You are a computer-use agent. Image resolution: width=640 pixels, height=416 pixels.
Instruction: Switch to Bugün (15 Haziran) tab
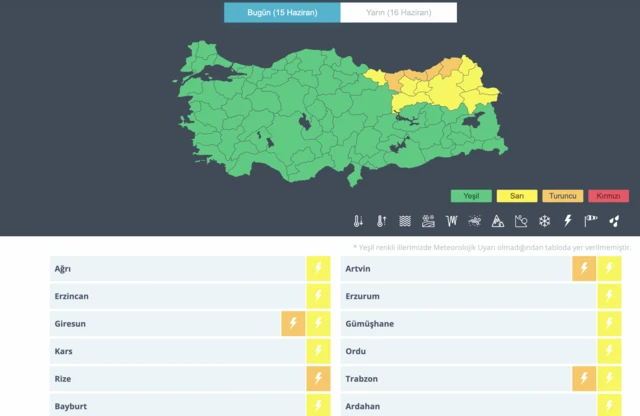click(282, 12)
